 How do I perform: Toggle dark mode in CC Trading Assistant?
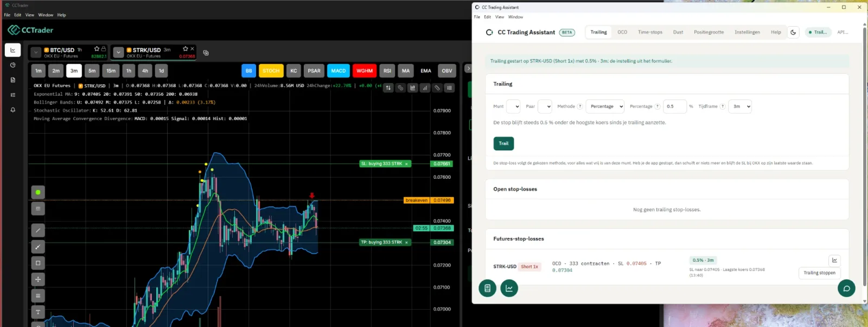coord(793,32)
